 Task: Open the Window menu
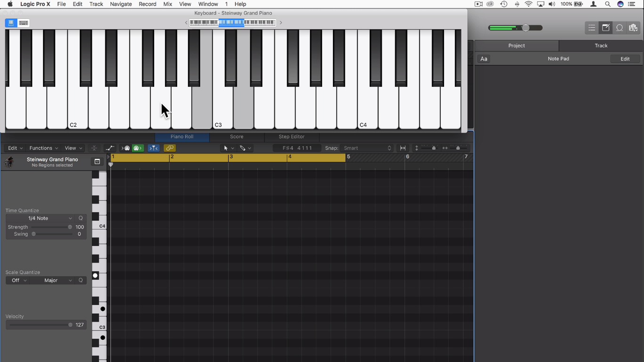point(208,4)
